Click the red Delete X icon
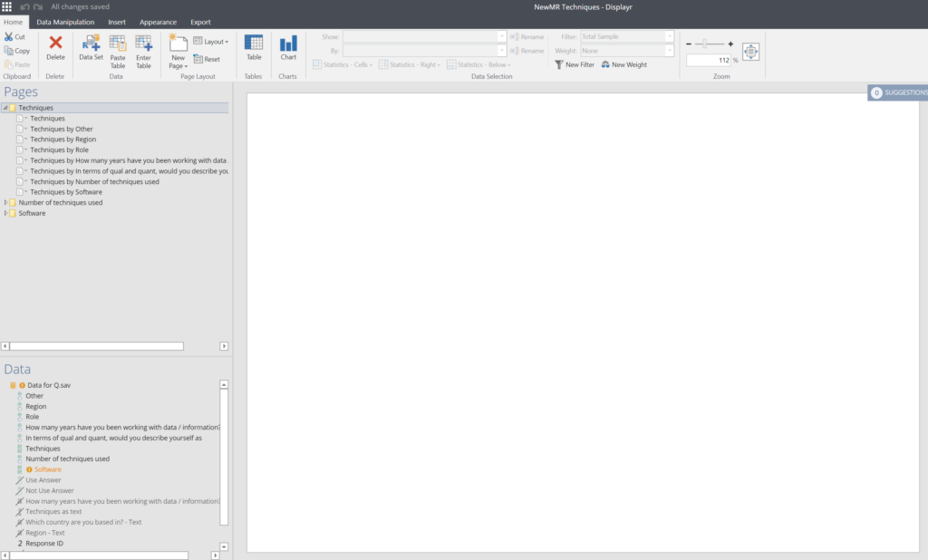928x560 pixels. pyautogui.click(x=55, y=43)
